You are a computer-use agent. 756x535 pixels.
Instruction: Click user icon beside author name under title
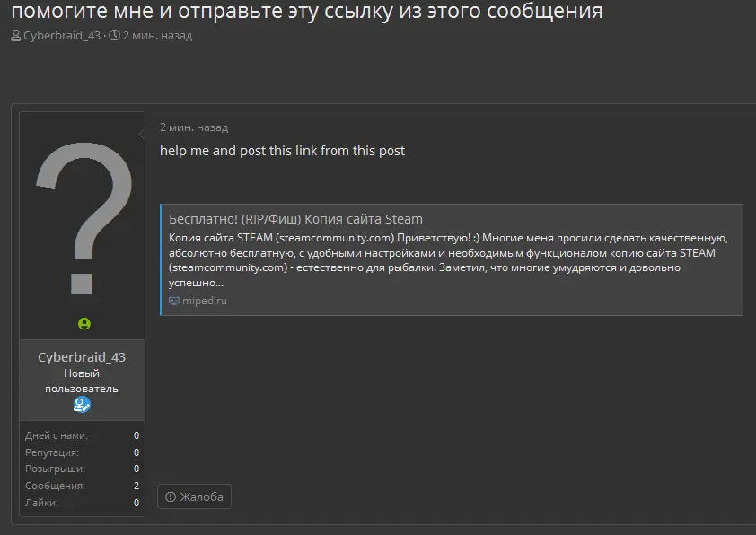pos(16,36)
